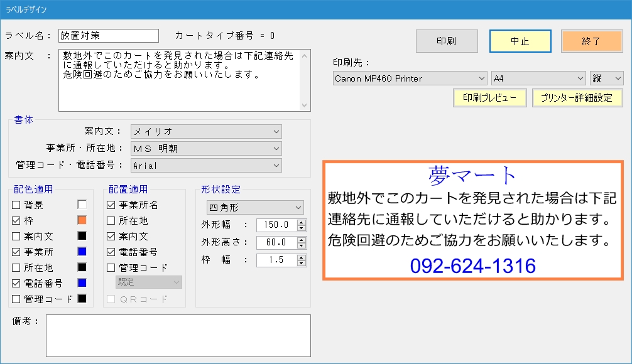Expand the Arial font dropdown
The image size is (632, 364).
click(206, 166)
